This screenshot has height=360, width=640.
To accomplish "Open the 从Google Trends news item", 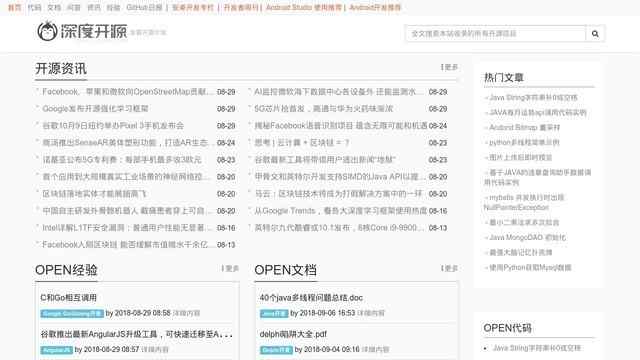I will (x=340, y=211).
